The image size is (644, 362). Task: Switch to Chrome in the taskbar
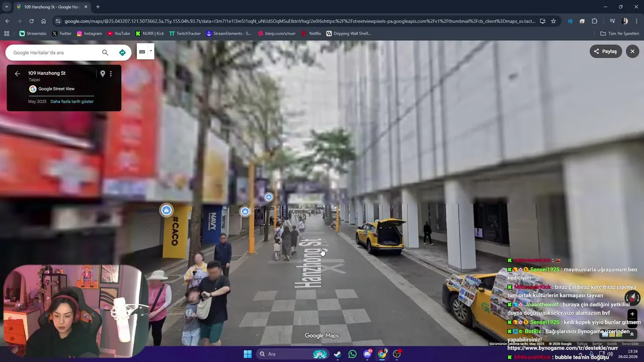(x=382, y=354)
